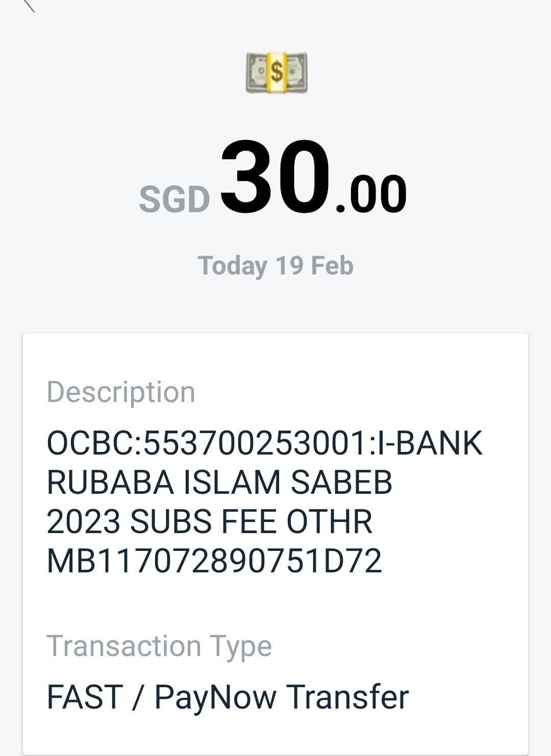Image resolution: width=551 pixels, height=756 pixels.
Task: Click the Description field label
Action: [x=121, y=392]
